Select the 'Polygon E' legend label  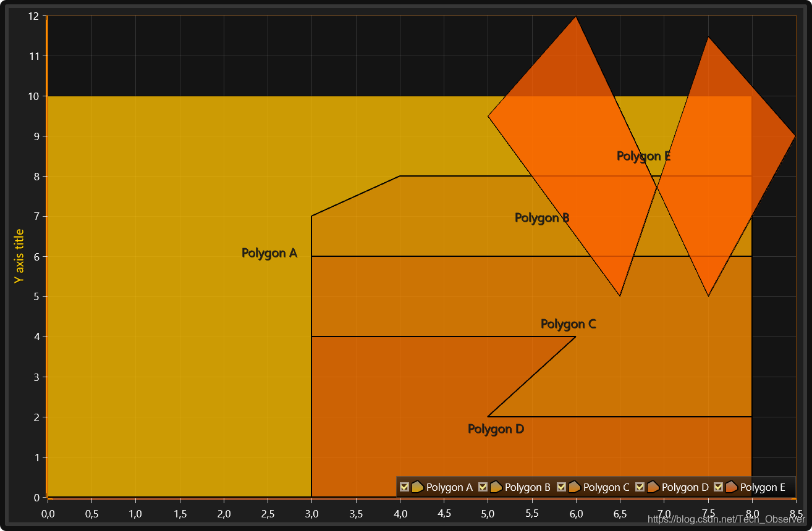(x=763, y=487)
